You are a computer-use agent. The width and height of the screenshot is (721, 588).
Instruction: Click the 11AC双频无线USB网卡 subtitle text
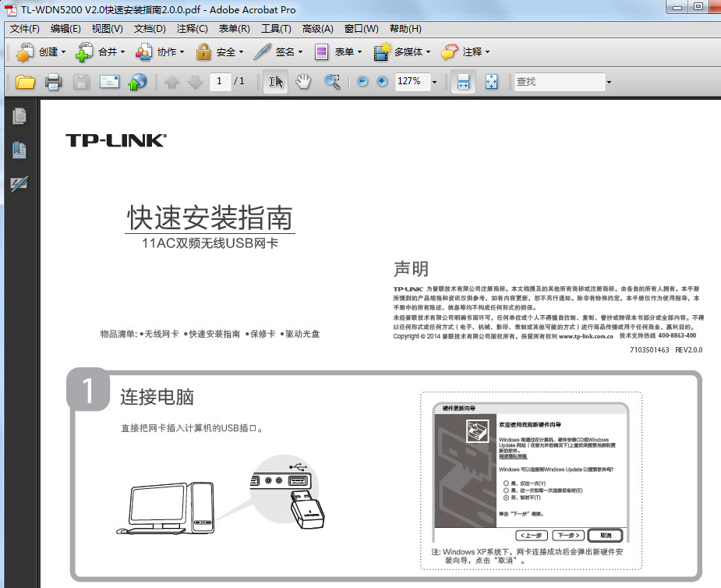210,243
